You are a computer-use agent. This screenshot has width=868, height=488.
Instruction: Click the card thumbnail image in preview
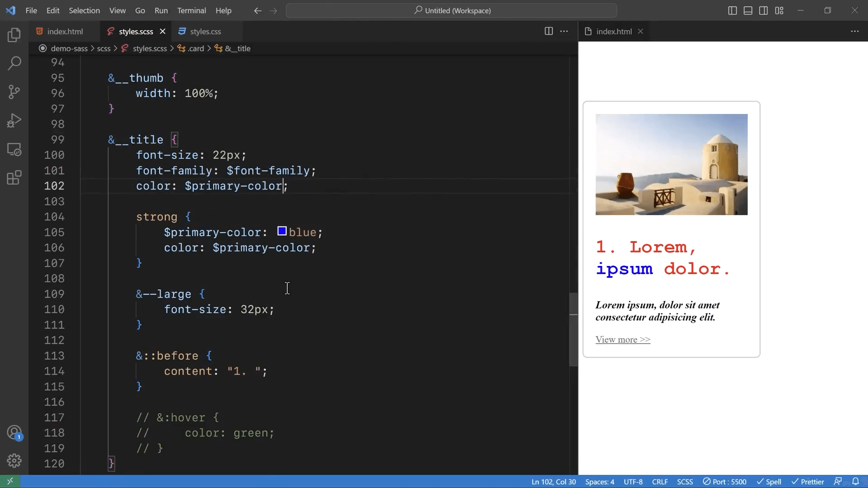(671, 164)
